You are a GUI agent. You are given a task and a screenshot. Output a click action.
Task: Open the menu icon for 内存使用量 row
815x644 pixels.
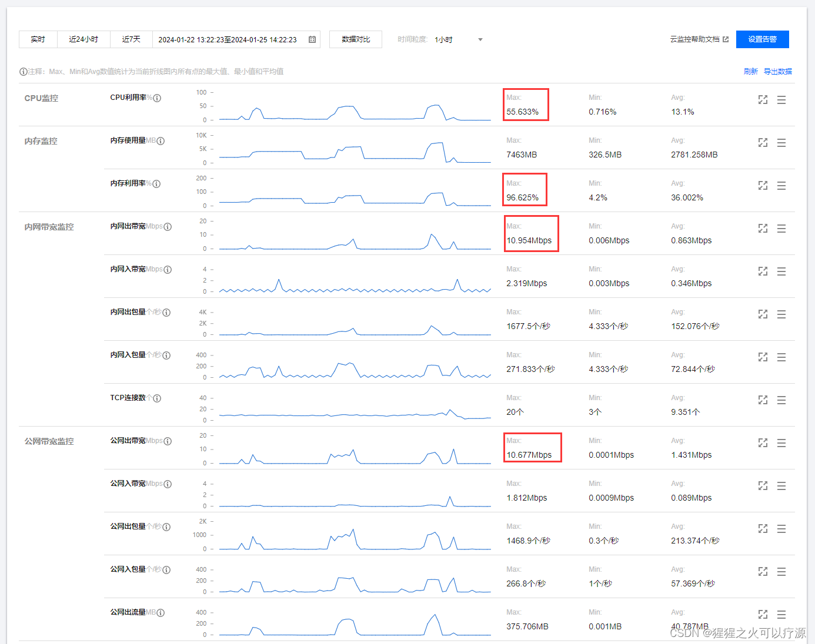(781, 143)
